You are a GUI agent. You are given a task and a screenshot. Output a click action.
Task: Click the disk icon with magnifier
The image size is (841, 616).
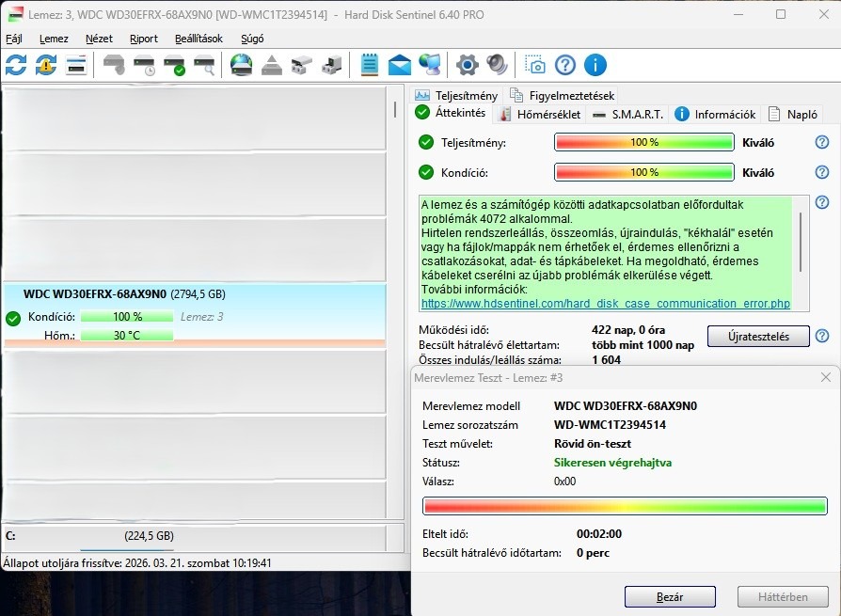204,65
